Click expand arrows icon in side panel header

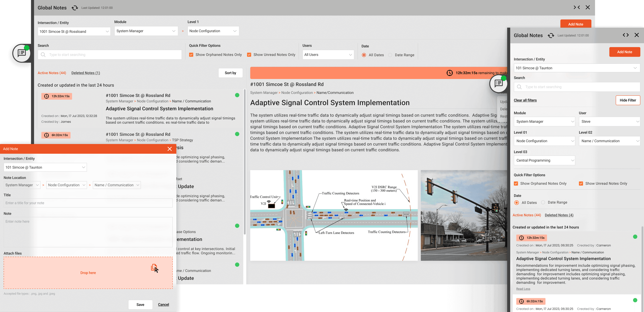pyautogui.click(x=625, y=35)
